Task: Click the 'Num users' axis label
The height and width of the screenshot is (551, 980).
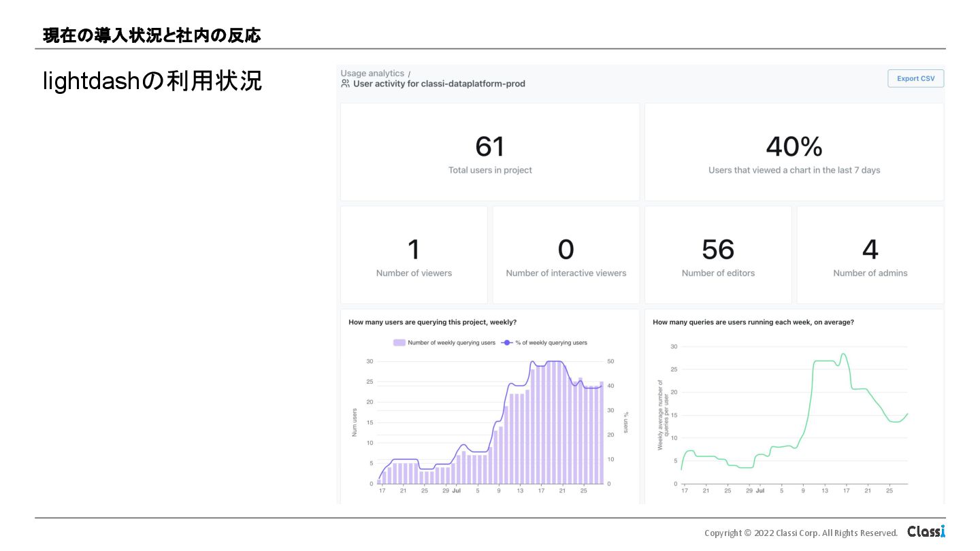Action: pos(354,422)
